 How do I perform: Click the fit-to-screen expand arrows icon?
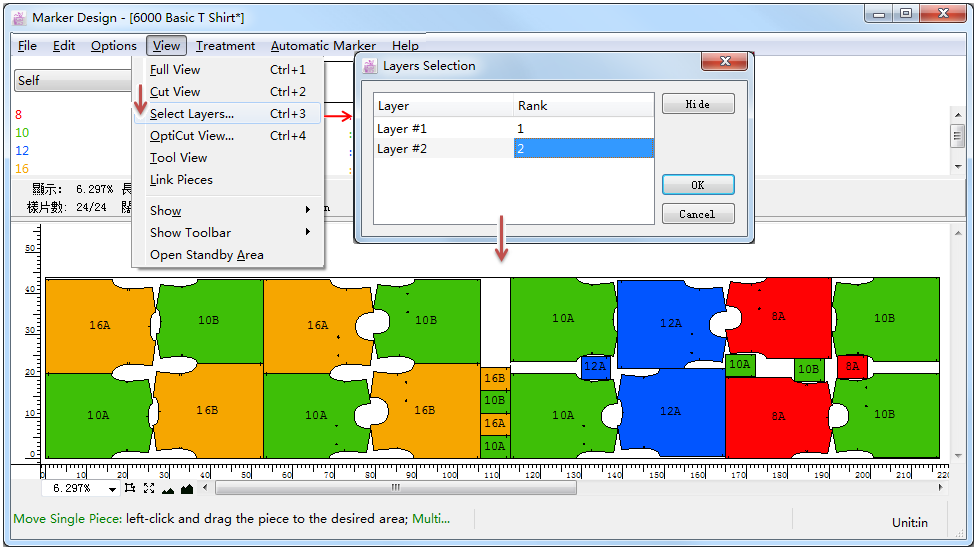[149, 488]
